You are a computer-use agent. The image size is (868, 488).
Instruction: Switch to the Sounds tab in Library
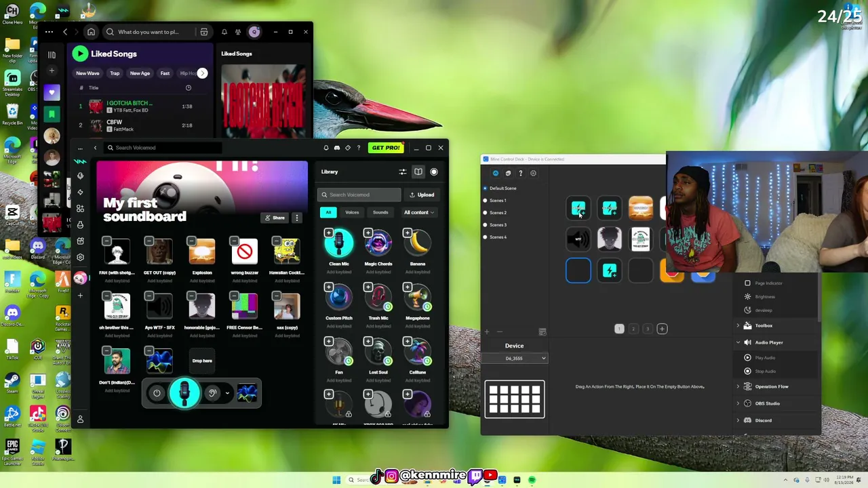(380, 212)
